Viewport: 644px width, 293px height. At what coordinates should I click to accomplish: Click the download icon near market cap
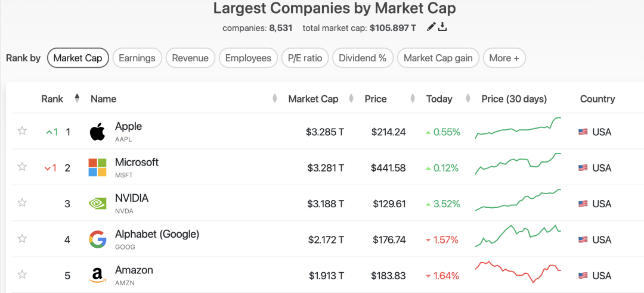[443, 27]
